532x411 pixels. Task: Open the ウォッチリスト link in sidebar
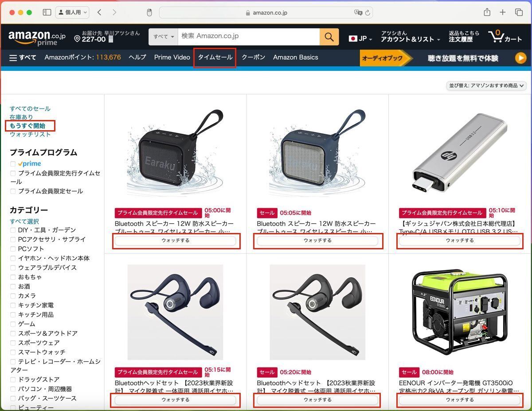point(30,134)
